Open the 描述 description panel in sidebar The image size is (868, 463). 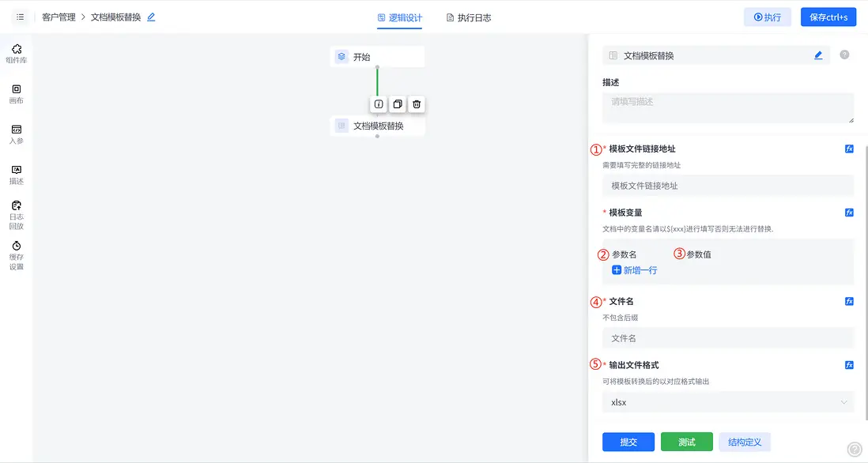coord(17,175)
